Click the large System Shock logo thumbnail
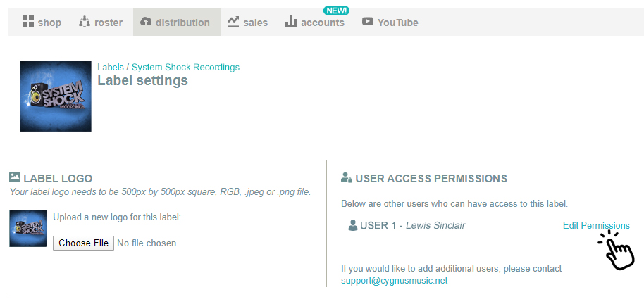The height and width of the screenshot is (304, 644). pyautogui.click(x=56, y=96)
